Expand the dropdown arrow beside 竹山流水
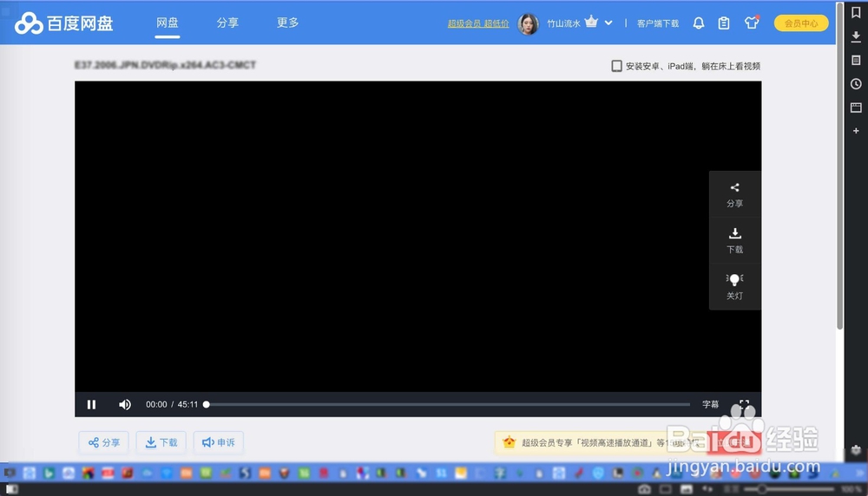 (608, 23)
